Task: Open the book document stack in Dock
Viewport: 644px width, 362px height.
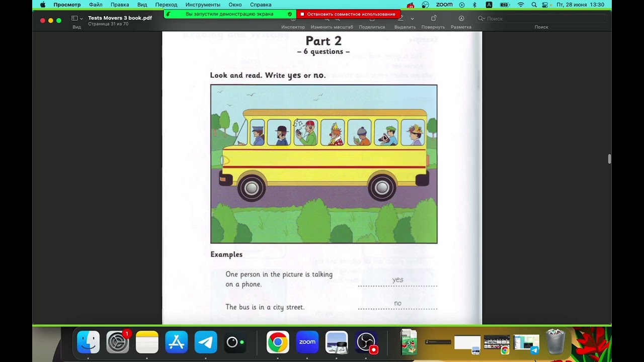Action: coord(409,342)
